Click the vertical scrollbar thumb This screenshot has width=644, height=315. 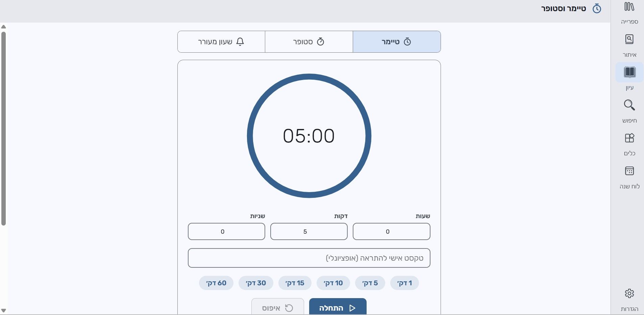point(4,128)
